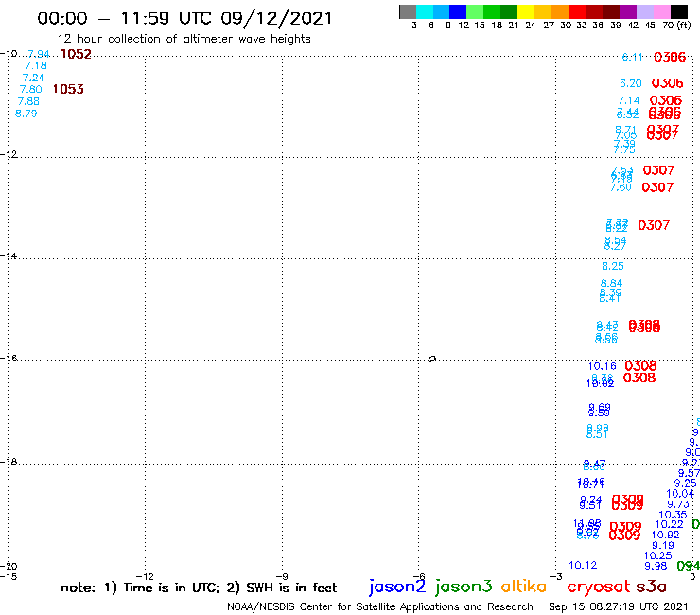
Task: Select the wave height value '7.94'
Action: tap(39, 54)
